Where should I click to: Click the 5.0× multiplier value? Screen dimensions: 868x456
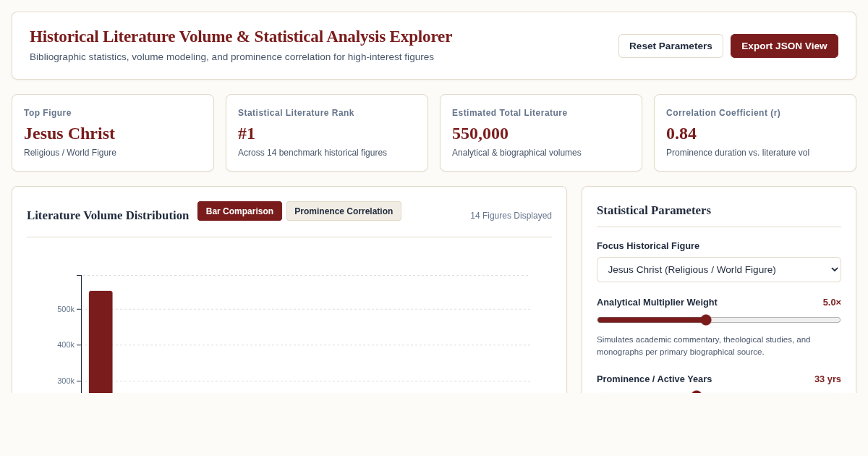[x=832, y=302]
